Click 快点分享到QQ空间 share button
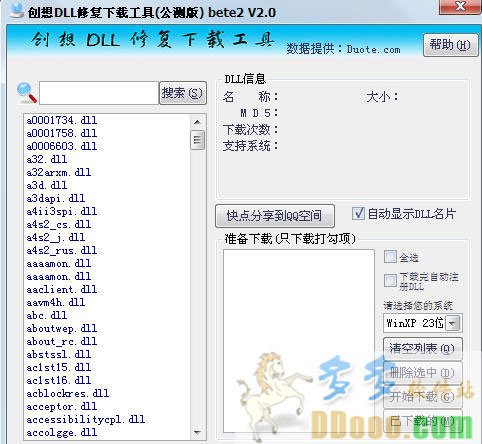482x444 pixels. (x=275, y=216)
